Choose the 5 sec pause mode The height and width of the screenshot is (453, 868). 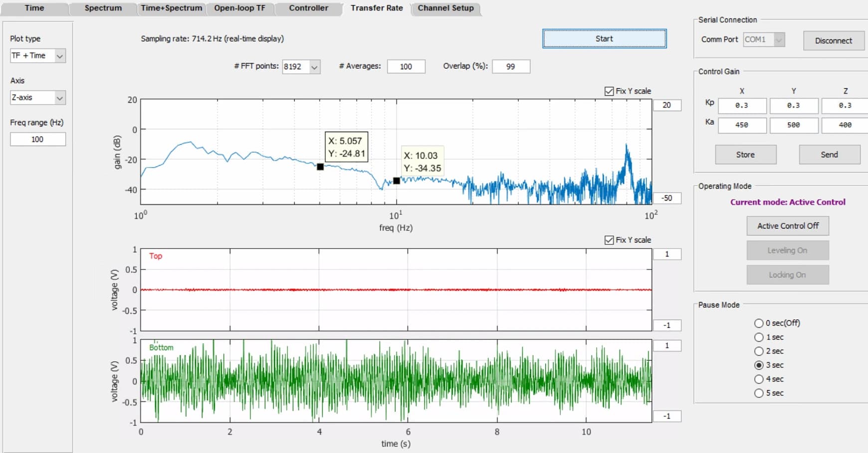pyautogui.click(x=759, y=393)
